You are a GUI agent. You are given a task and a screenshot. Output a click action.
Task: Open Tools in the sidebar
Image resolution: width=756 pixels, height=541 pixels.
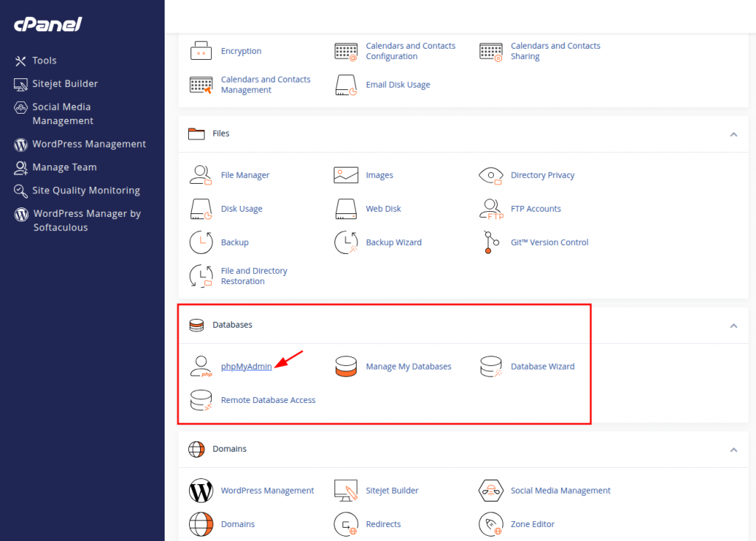[x=44, y=61]
